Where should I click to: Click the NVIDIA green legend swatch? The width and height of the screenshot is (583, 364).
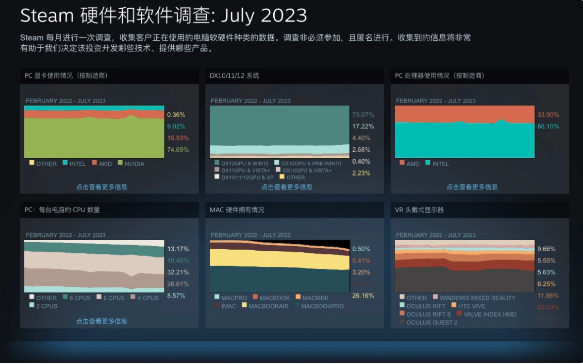coord(120,163)
